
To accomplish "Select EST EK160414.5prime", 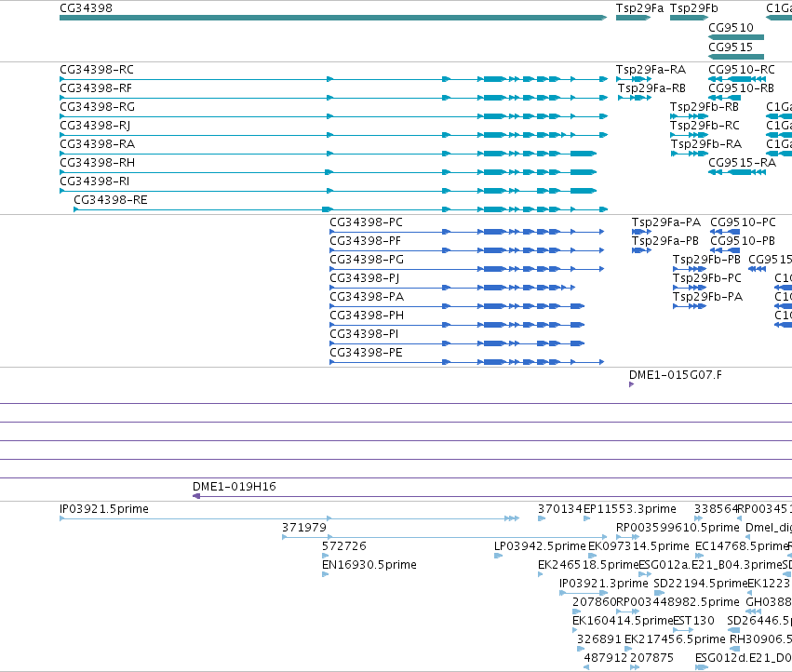I will [623, 621].
